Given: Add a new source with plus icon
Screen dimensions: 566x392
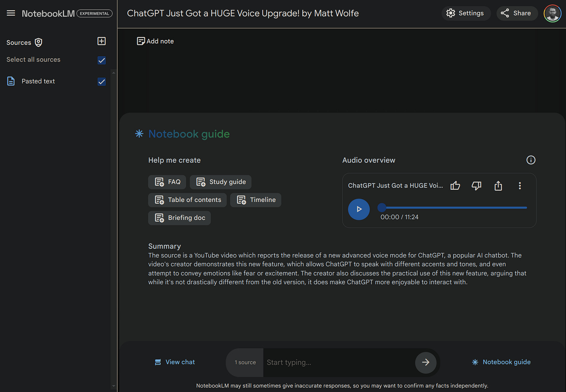Looking at the screenshot, I should pyautogui.click(x=101, y=41).
